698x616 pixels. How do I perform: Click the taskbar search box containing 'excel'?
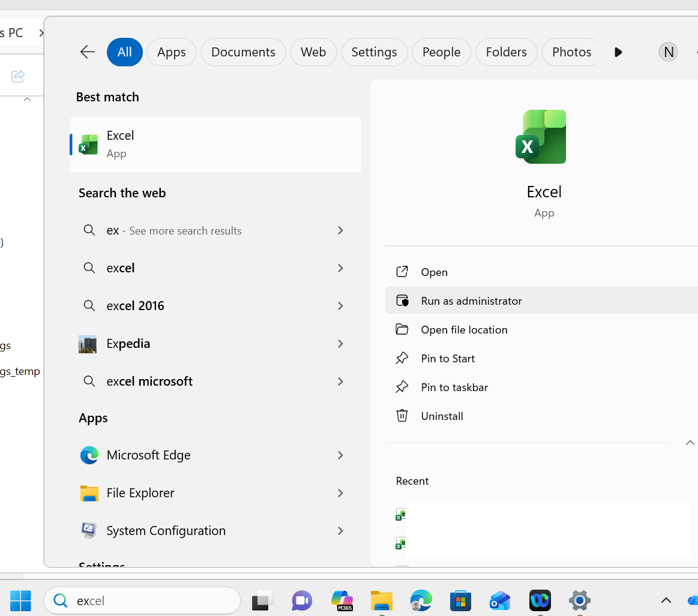(142, 601)
